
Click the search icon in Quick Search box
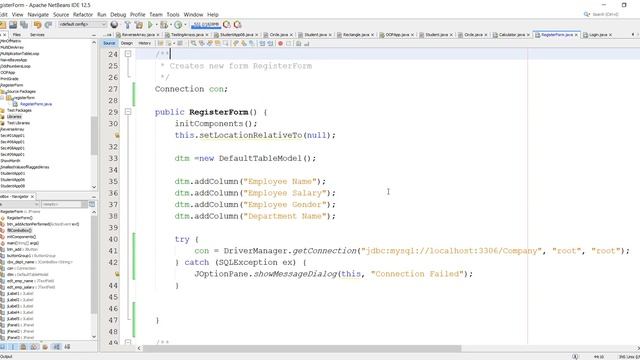coord(587,14)
